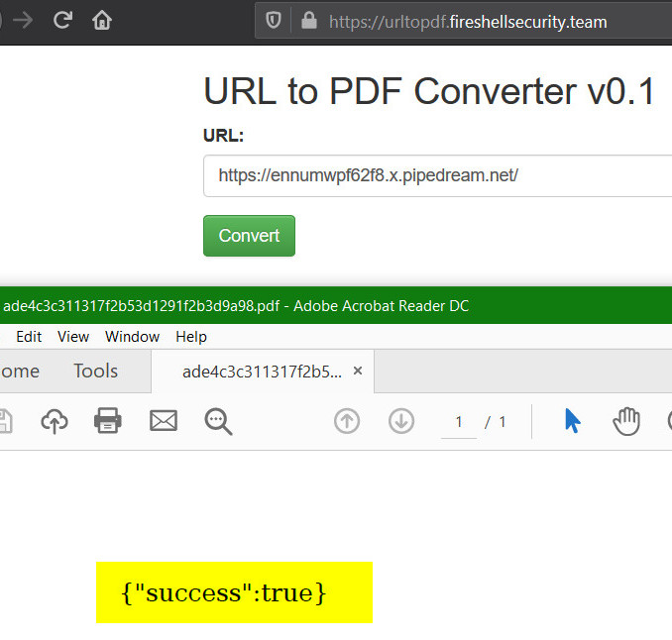Screen dimensions: 672x640
Task: Print the PDF document
Action: coord(108,421)
